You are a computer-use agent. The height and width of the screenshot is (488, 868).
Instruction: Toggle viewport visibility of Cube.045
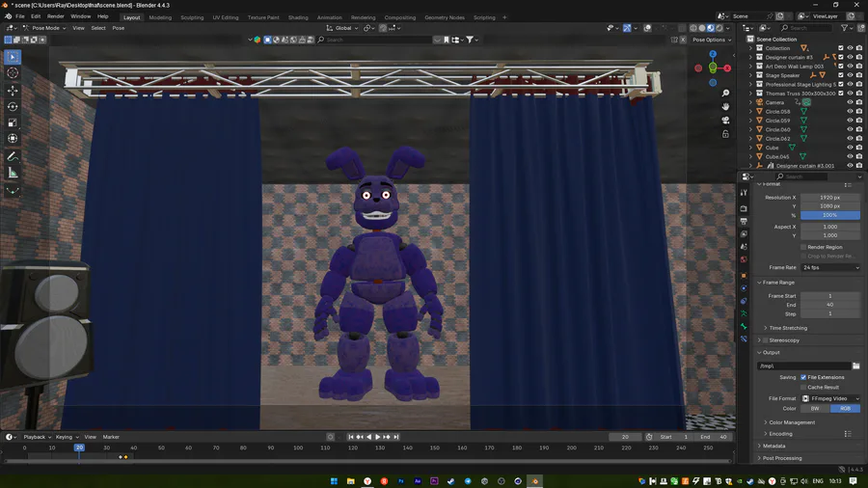pyautogui.click(x=850, y=156)
